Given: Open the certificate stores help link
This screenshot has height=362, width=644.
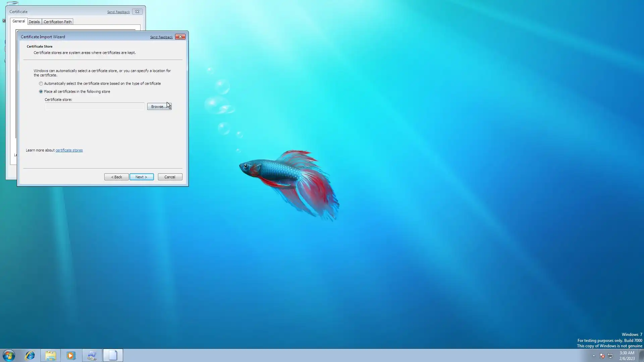Looking at the screenshot, I should click(x=69, y=150).
